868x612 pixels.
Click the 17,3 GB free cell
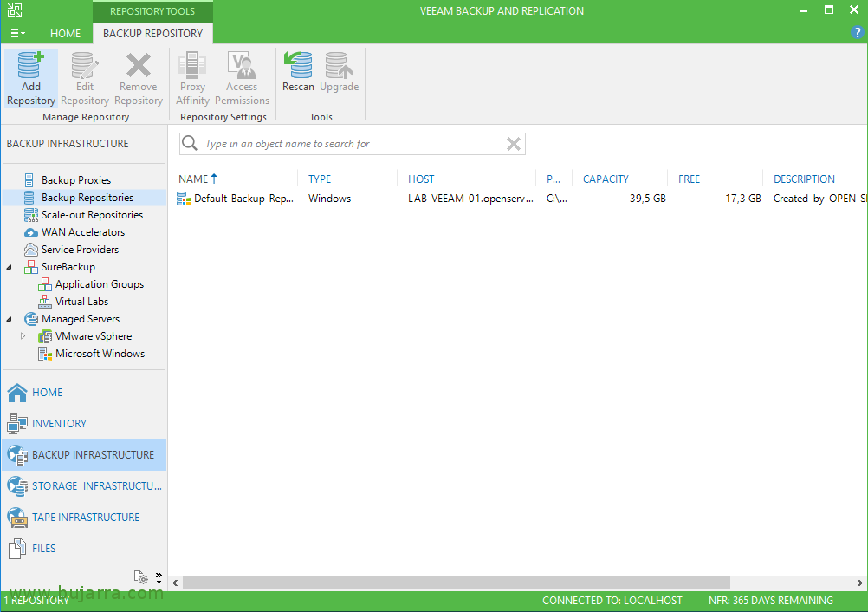click(x=743, y=199)
